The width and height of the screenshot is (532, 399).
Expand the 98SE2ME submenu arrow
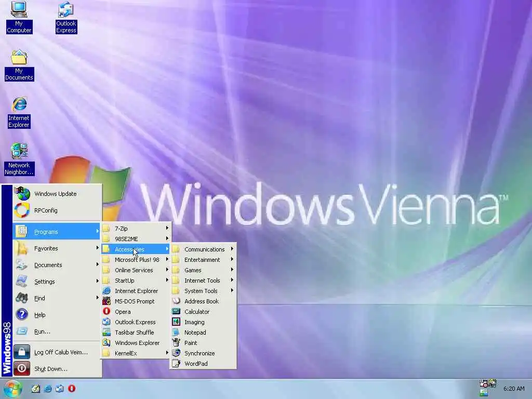coord(167,238)
